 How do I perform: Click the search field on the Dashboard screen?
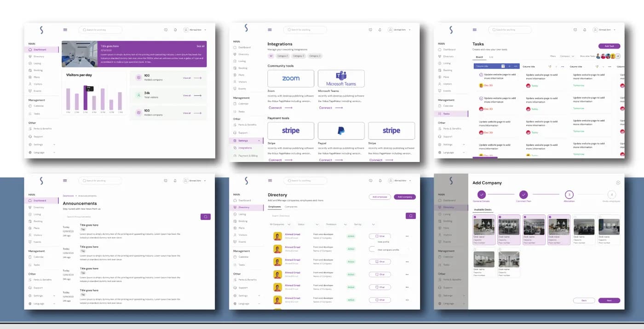[100, 30]
